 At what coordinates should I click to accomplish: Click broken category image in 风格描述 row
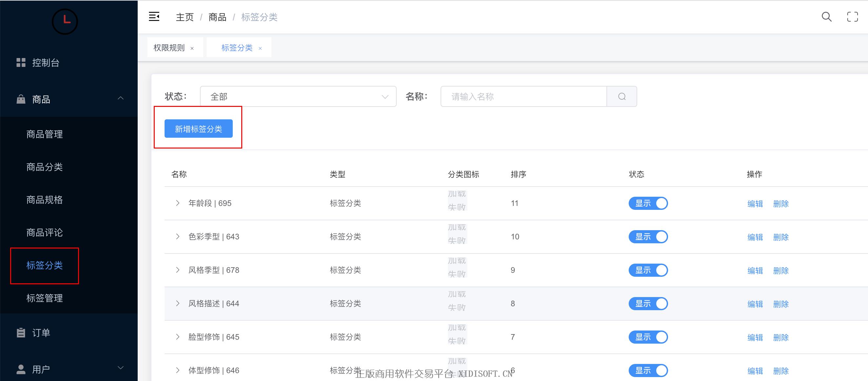(457, 300)
